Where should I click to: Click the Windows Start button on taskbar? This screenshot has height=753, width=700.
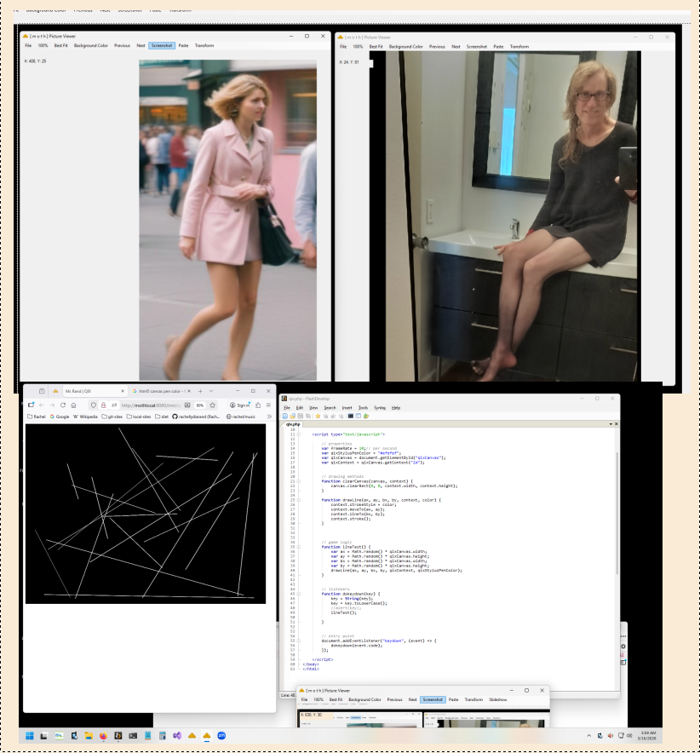(x=30, y=735)
